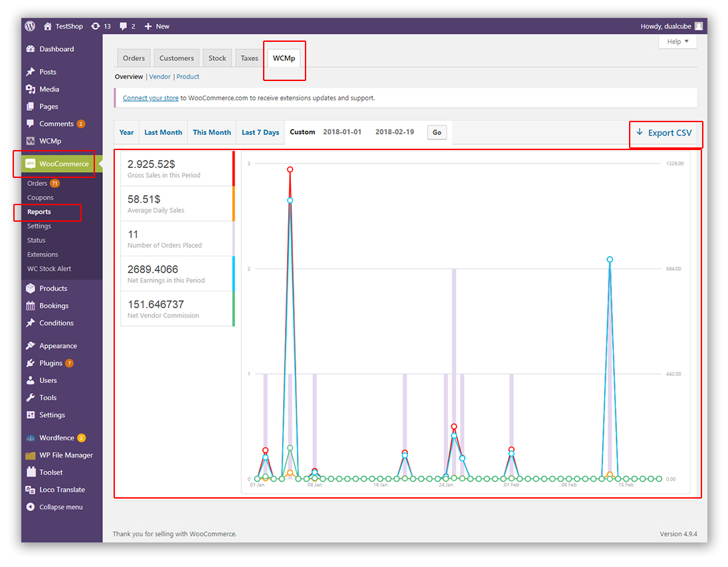Switch to the Orders report tab
The height and width of the screenshot is (567, 728).
pos(134,58)
